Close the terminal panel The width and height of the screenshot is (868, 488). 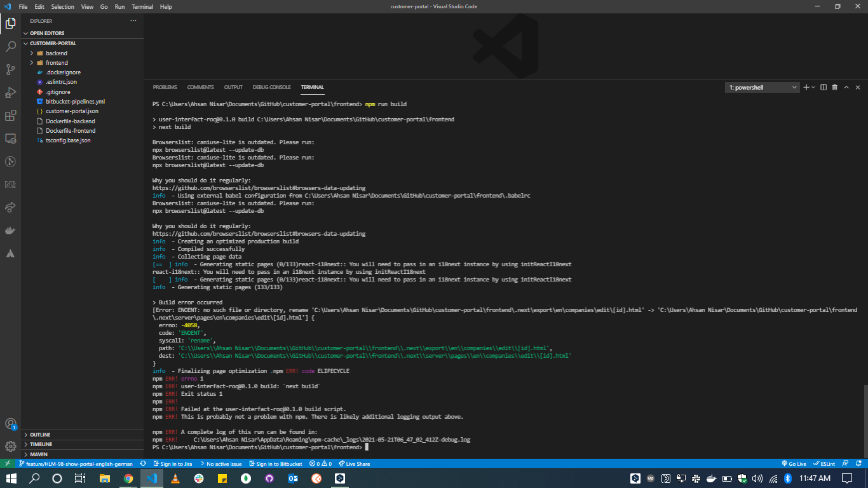(858, 87)
